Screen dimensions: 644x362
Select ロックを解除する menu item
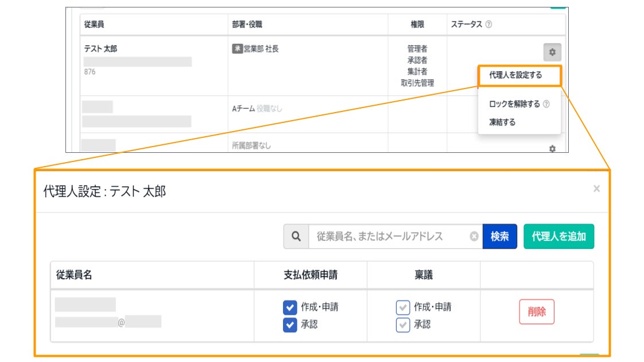[x=514, y=105]
